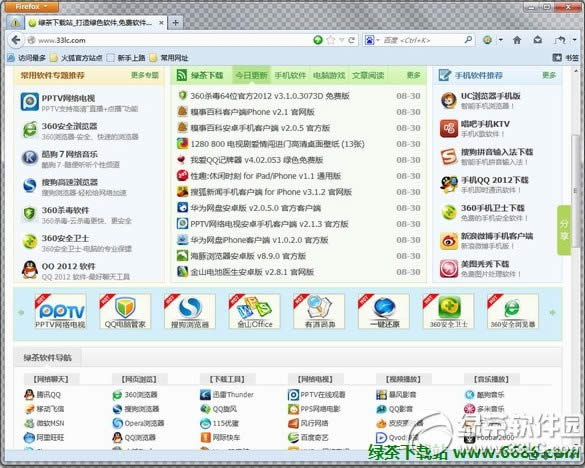Open a new tab with plus button
This screenshot has width=585, height=468.
pos(175,23)
